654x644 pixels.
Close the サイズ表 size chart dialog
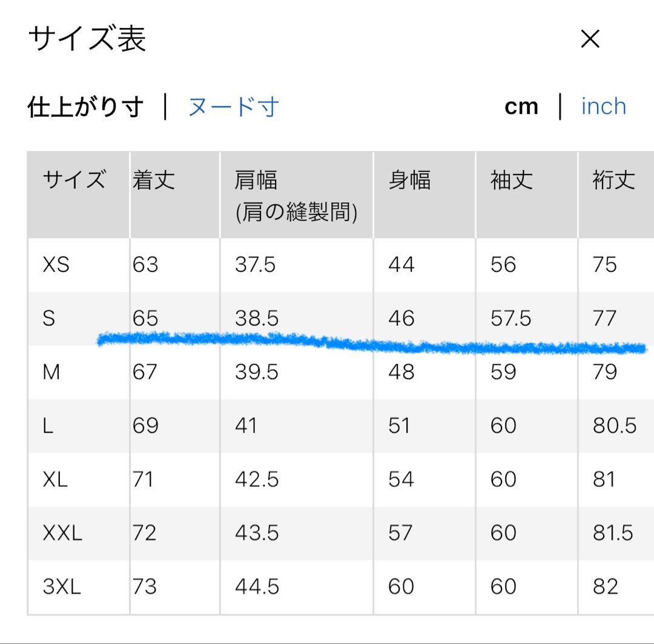click(590, 39)
